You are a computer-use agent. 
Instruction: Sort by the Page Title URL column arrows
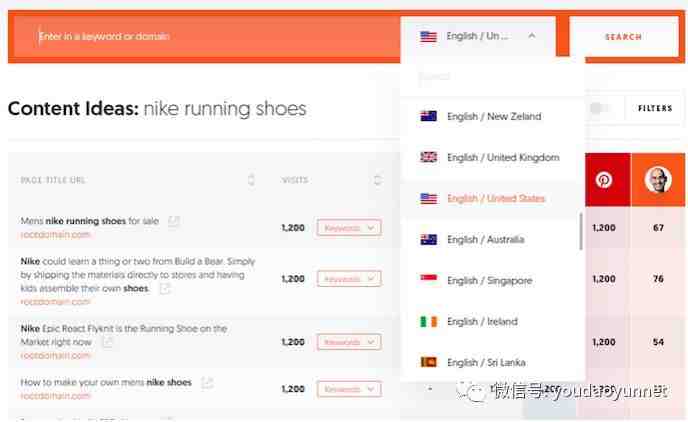(251, 179)
